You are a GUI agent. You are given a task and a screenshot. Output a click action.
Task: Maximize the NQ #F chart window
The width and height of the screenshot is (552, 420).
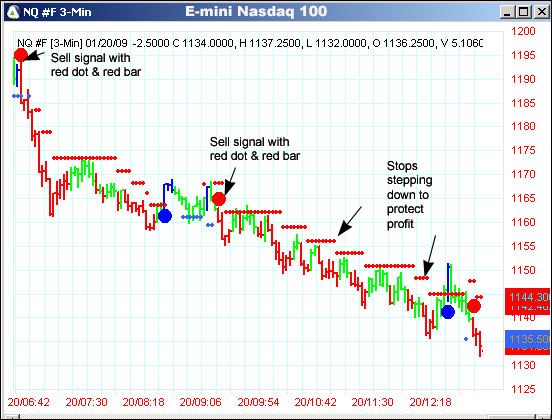(523, 12)
